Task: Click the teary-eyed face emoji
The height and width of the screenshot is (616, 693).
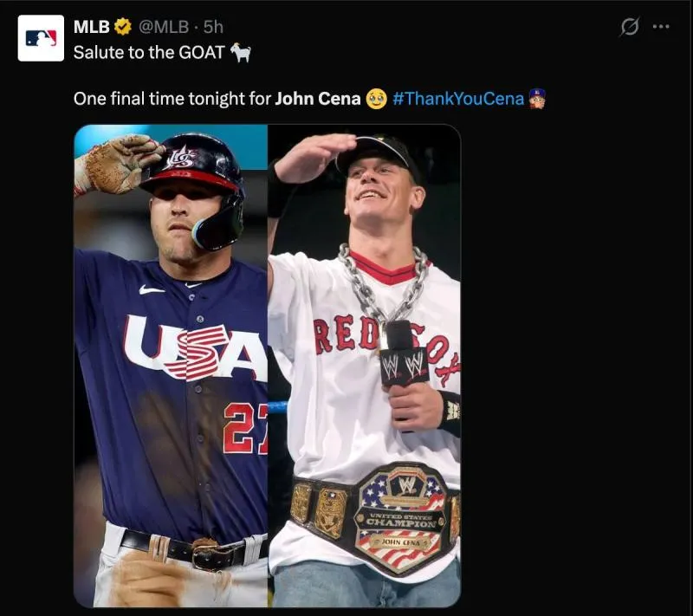Action: [377, 99]
